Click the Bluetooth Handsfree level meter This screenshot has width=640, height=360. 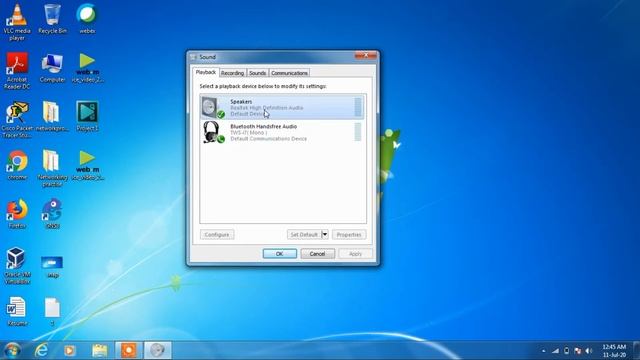tap(358, 132)
